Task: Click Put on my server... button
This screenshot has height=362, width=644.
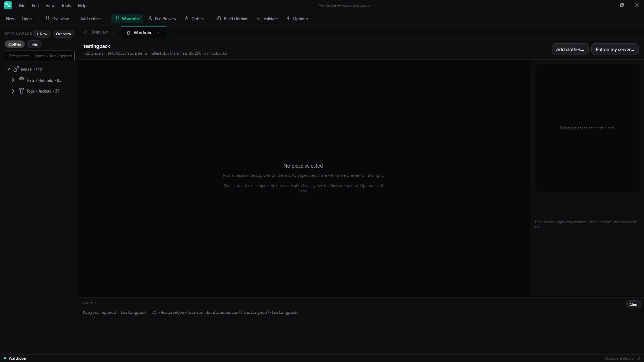Action: pos(615,49)
